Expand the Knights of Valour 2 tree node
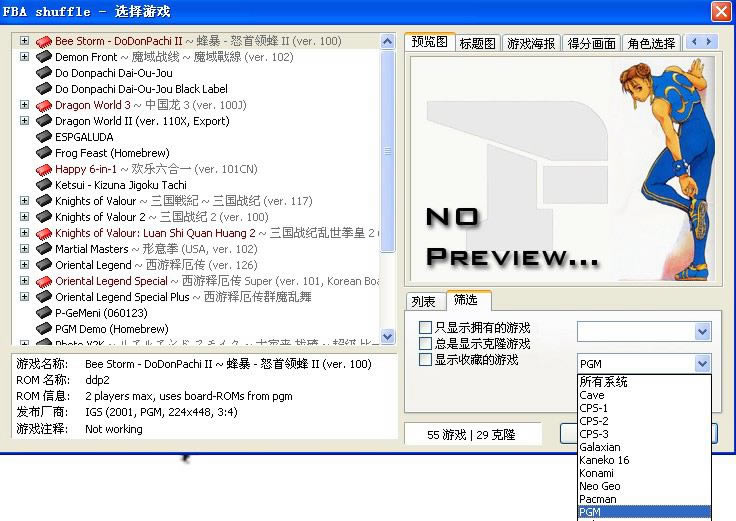Screen dimensions: 736x521 (24, 217)
